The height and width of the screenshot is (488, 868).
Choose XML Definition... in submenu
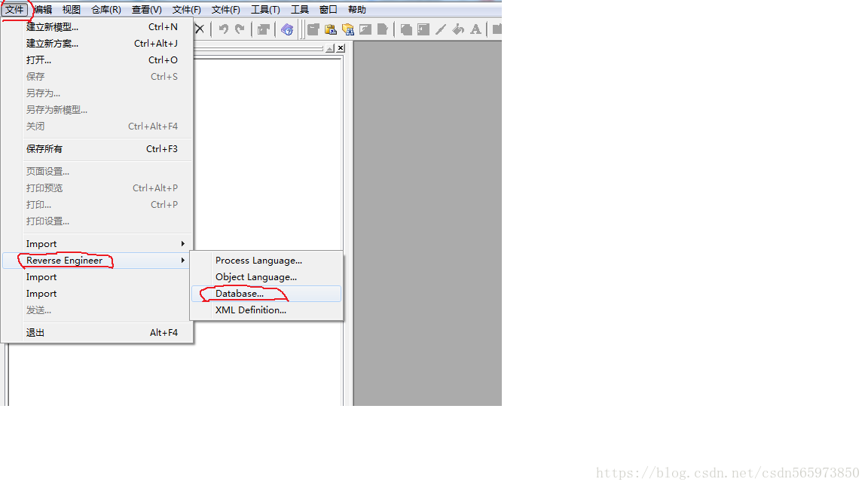[x=266, y=310]
